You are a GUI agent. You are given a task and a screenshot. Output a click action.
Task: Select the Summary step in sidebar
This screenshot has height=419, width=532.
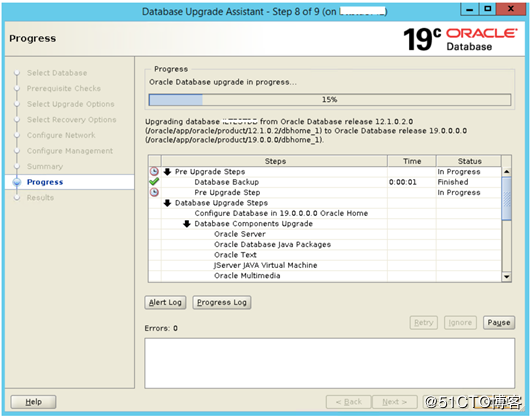(x=45, y=166)
